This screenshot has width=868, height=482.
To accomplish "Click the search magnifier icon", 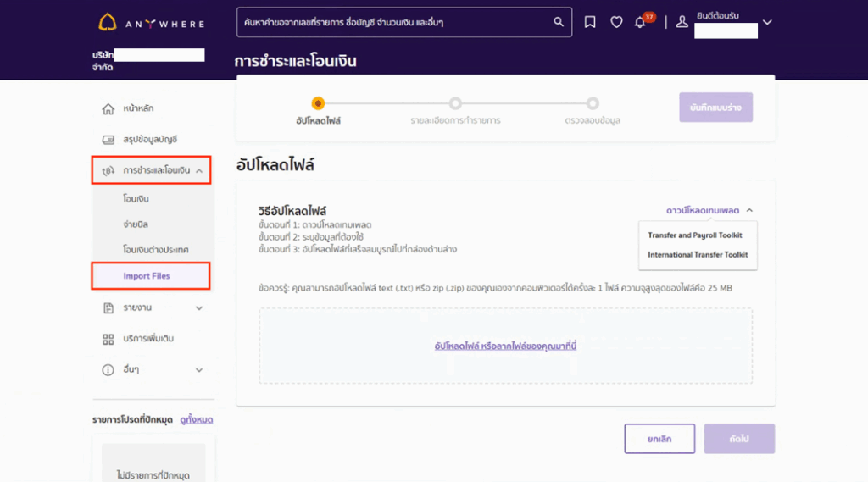I will click(x=559, y=22).
